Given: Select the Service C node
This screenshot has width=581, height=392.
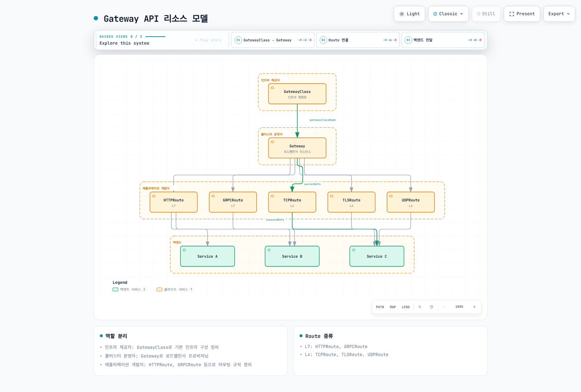Looking at the screenshot, I should (x=377, y=256).
